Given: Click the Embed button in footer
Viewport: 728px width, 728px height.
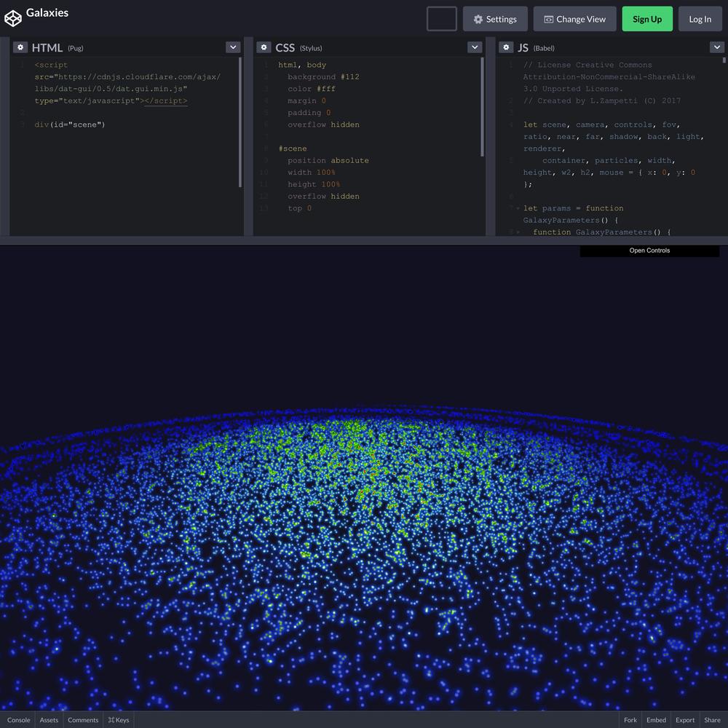Looking at the screenshot, I should [656, 720].
